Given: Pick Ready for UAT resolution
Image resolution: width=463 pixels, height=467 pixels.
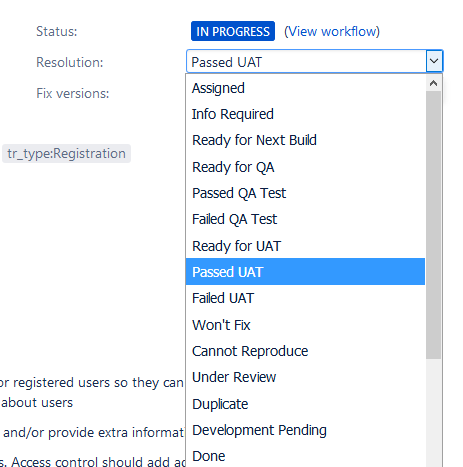Looking at the screenshot, I should (305, 246).
